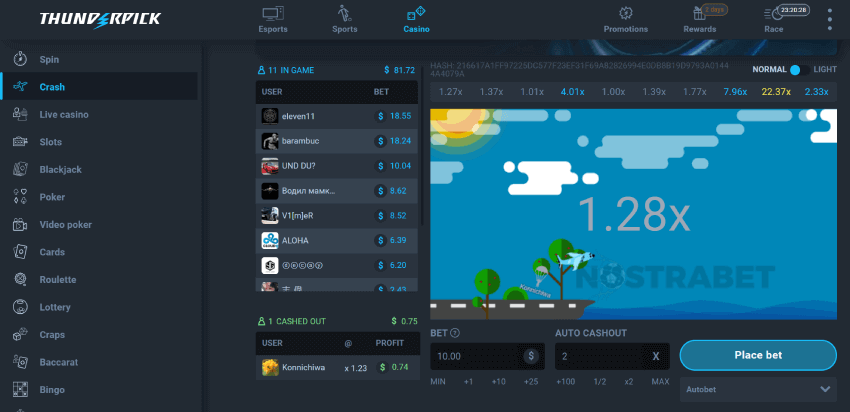The width and height of the screenshot is (850, 412).
Task: Click the Poker suits icon
Action: (20, 197)
